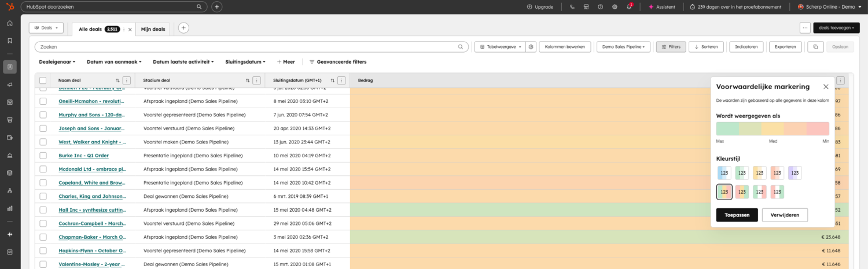Open settings gear in top bar
This screenshot has height=269, width=868.
coord(615,7)
